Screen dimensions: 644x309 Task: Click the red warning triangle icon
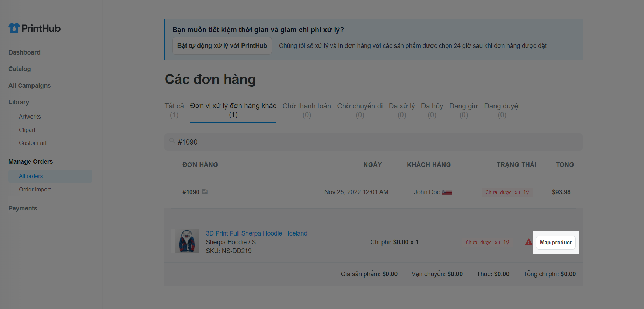click(x=528, y=242)
